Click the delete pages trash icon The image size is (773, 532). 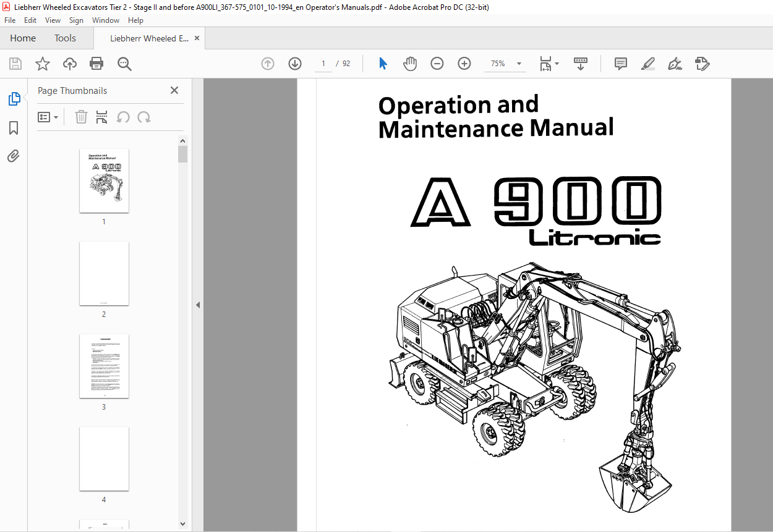coord(81,117)
